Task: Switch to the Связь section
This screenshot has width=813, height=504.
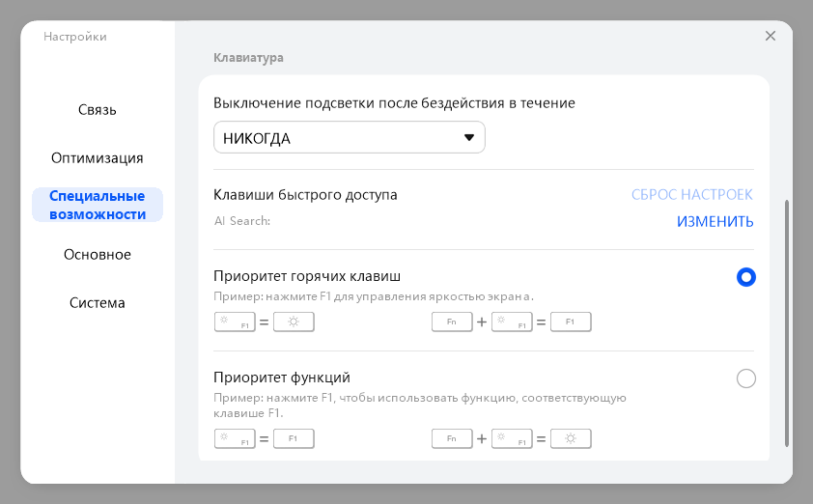Action: click(98, 110)
